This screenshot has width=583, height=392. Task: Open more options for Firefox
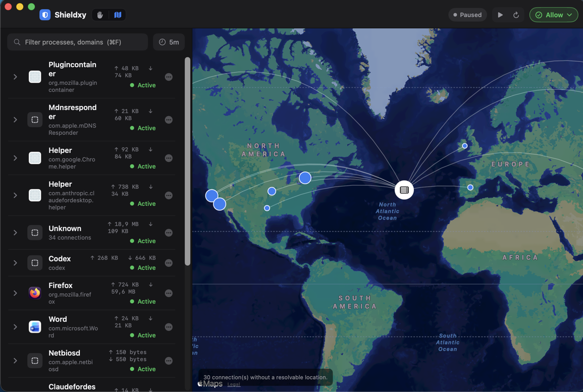[x=169, y=293]
